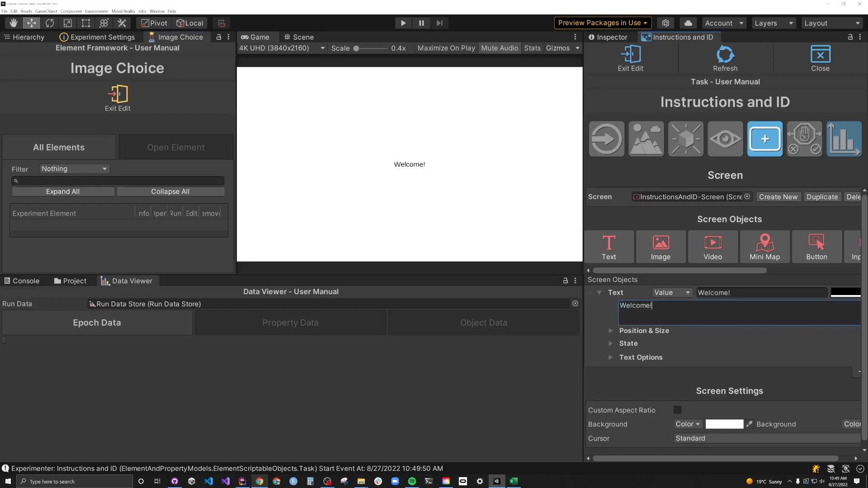Toggle Maximize On Play
This screenshot has width=868, height=488.
(x=446, y=48)
